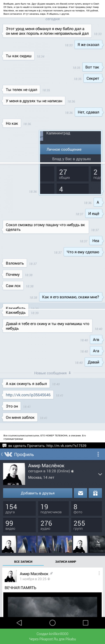Open the wall post three-dot menu
Viewport: 105px width, 644px height.
pyautogui.click(x=99, y=575)
